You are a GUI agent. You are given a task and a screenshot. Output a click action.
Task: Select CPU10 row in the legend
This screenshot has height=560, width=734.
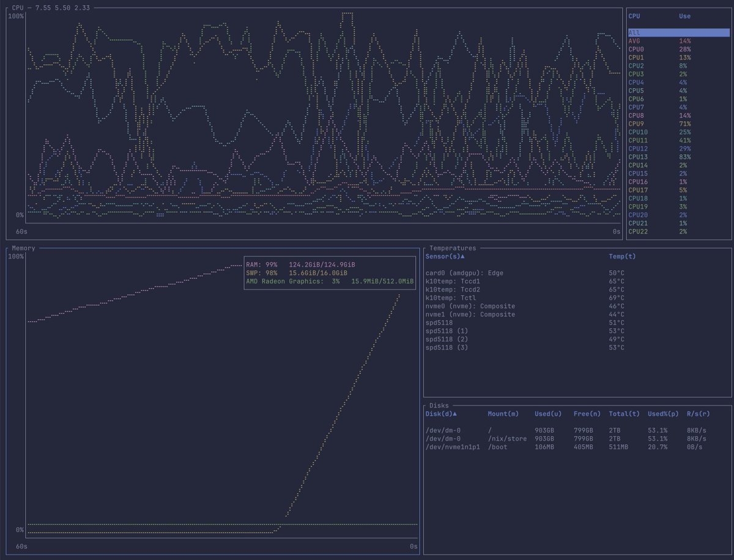point(678,132)
